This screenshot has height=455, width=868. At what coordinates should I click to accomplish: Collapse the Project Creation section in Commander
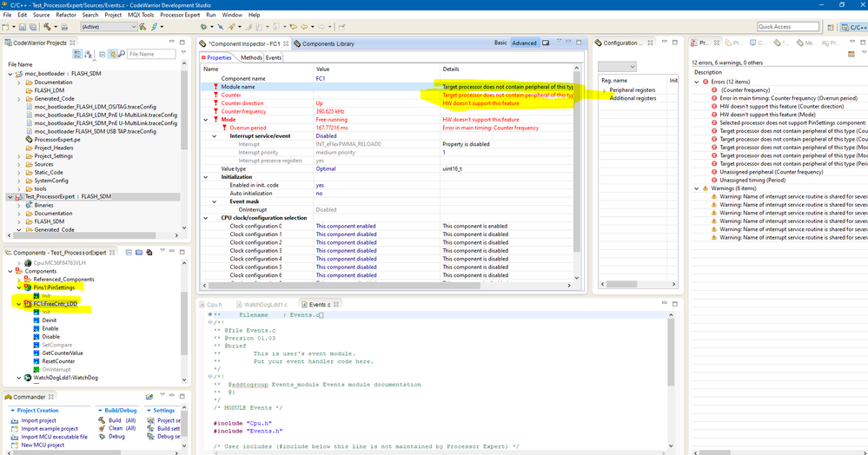(13, 410)
